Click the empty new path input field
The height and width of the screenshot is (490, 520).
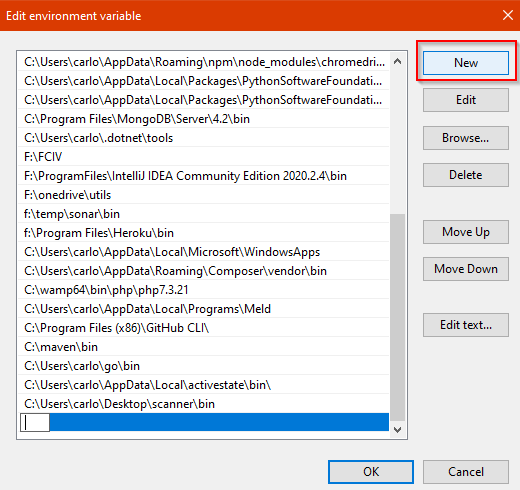point(35,422)
